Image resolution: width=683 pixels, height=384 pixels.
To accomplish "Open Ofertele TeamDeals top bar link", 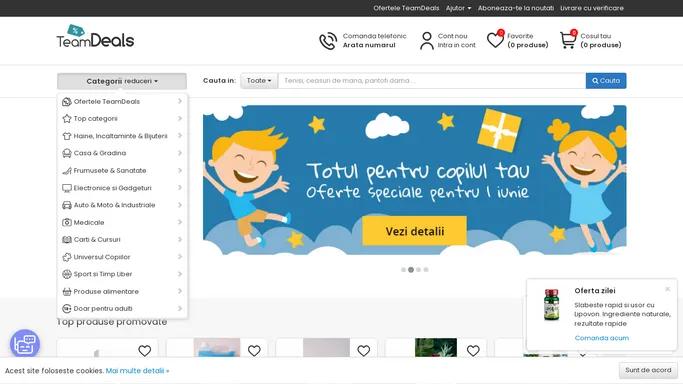I will [x=406, y=8].
